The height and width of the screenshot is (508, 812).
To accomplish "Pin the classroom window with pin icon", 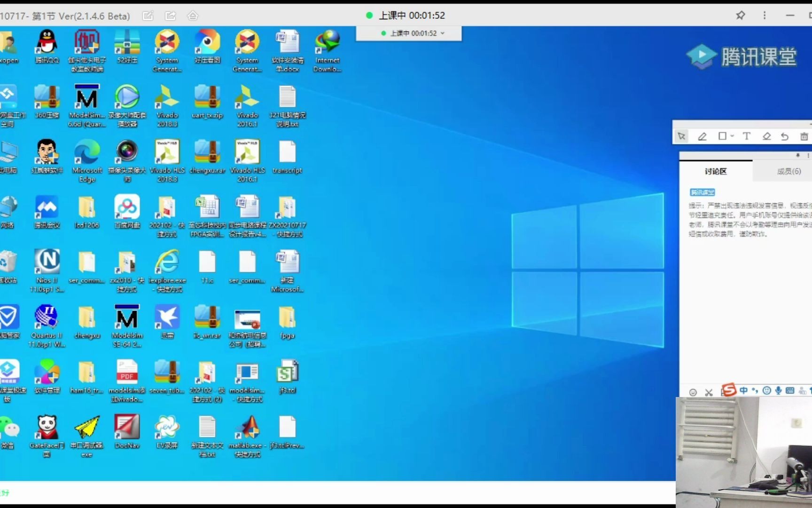I will (740, 16).
